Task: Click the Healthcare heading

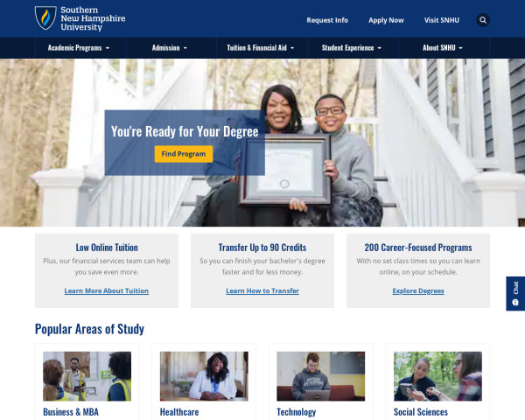Action: 179,411
